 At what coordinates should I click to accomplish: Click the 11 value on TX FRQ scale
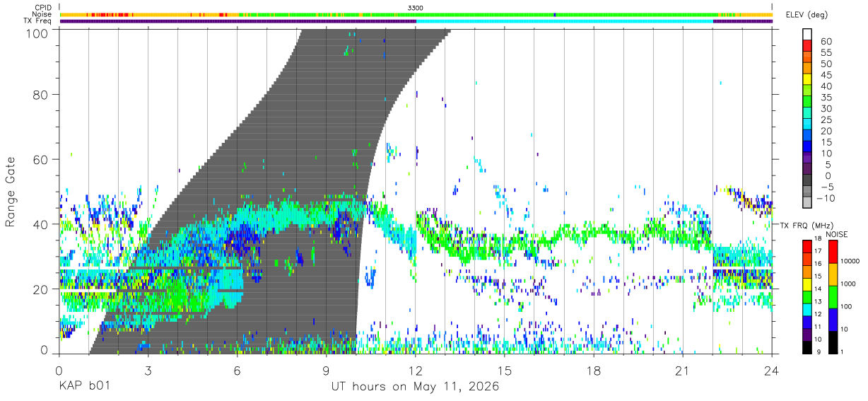(818, 327)
